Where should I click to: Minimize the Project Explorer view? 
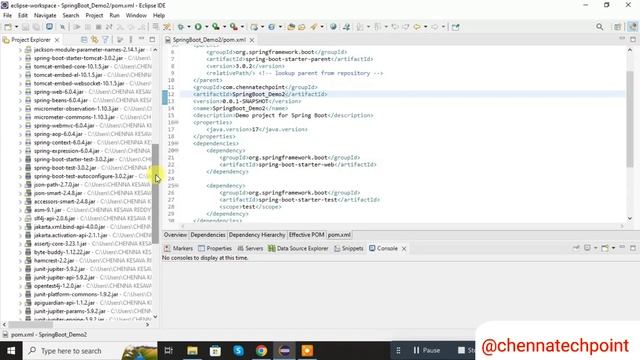click(142, 39)
